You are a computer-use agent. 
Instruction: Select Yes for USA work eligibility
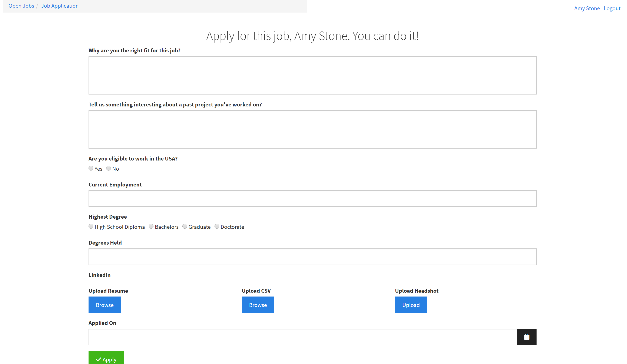(x=91, y=168)
